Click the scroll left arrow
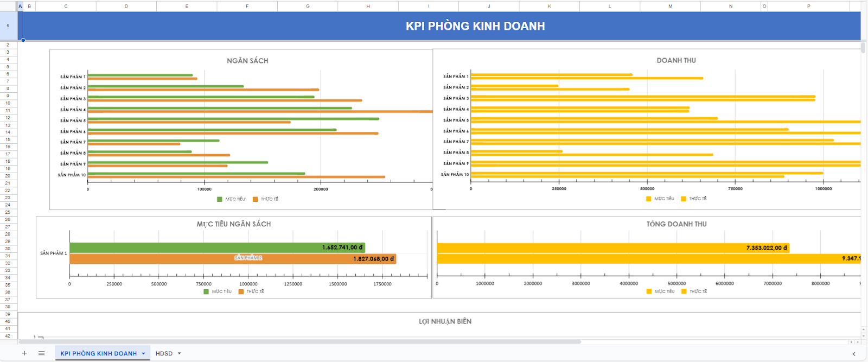Image resolution: width=868 pixels, height=362 pixels. [851, 342]
